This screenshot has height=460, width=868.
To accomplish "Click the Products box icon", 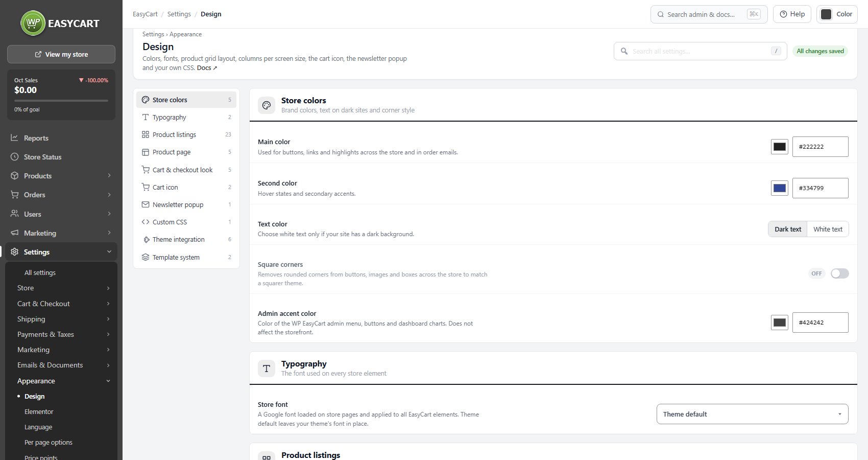I will 14,176.
